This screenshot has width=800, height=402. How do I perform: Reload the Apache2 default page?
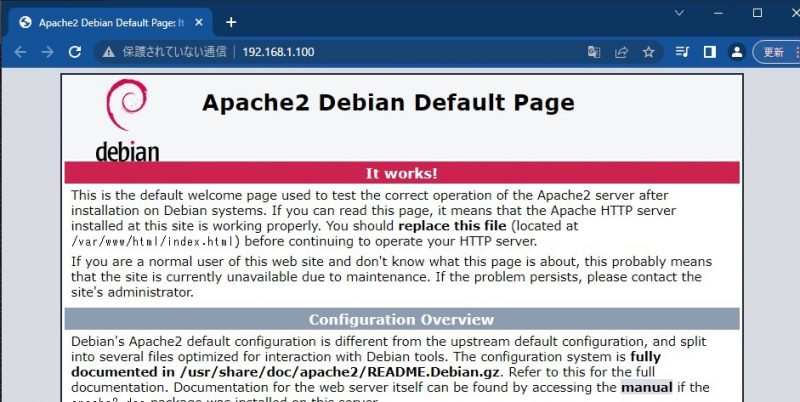tap(75, 52)
